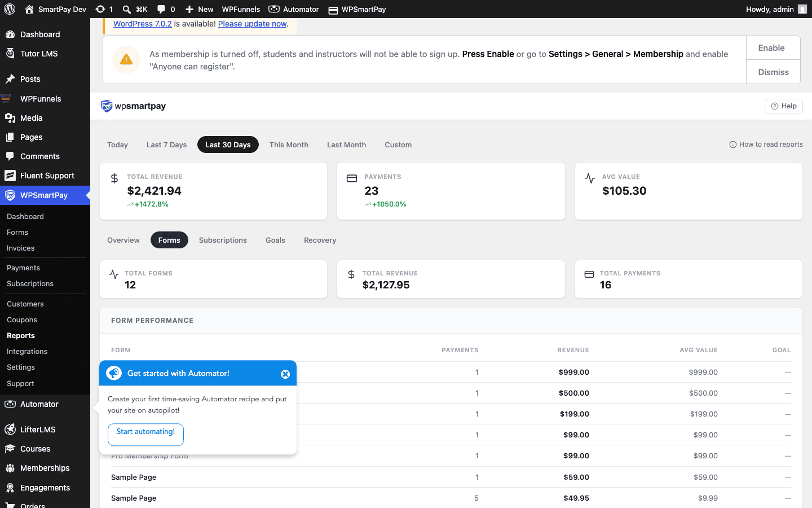Click the Total Forms 12 card
This screenshot has height=508, width=812.
coord(213,279)
